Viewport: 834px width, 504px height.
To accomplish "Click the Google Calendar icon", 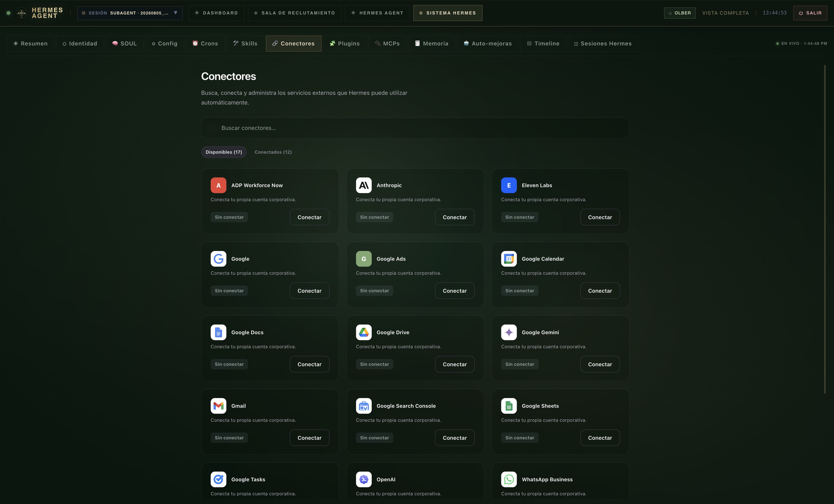I will click(509, 259).
